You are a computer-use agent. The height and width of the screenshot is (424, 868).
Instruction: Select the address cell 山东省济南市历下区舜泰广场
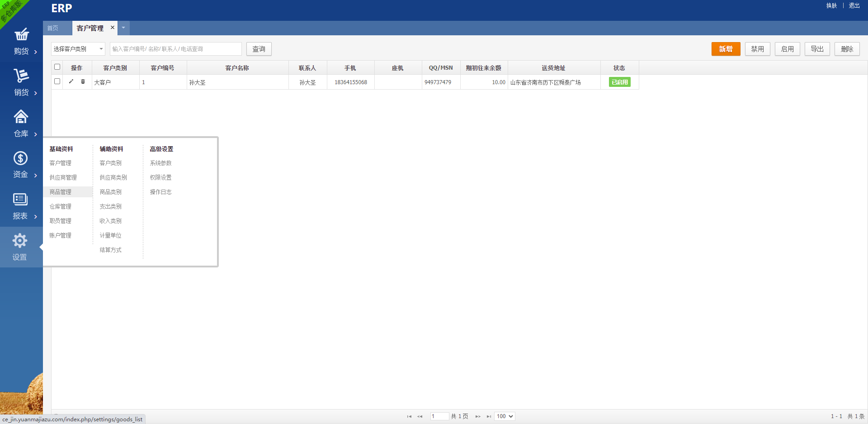pos(554,82)
